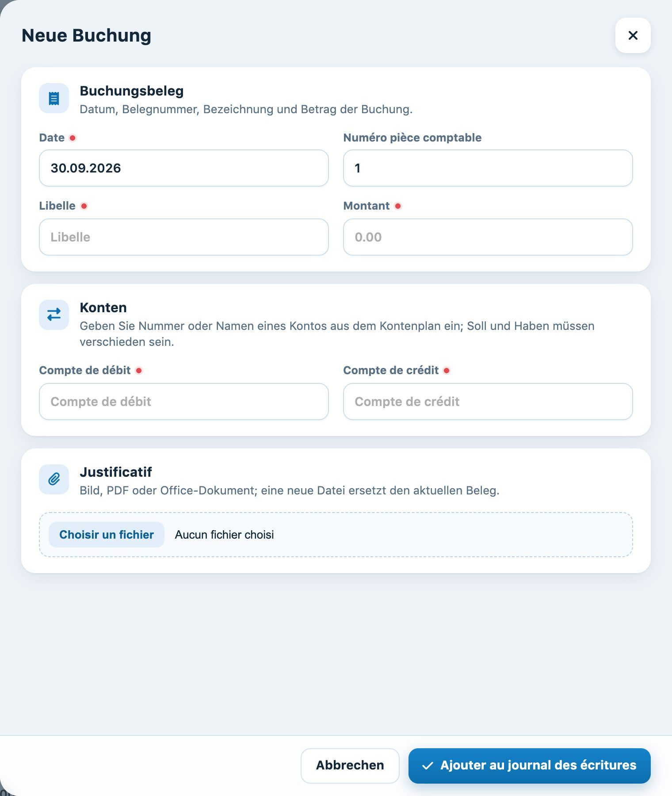672x796 pixels.
Task: Click the Aucun fichier choisi text
Action: click(x=225, y=535)
